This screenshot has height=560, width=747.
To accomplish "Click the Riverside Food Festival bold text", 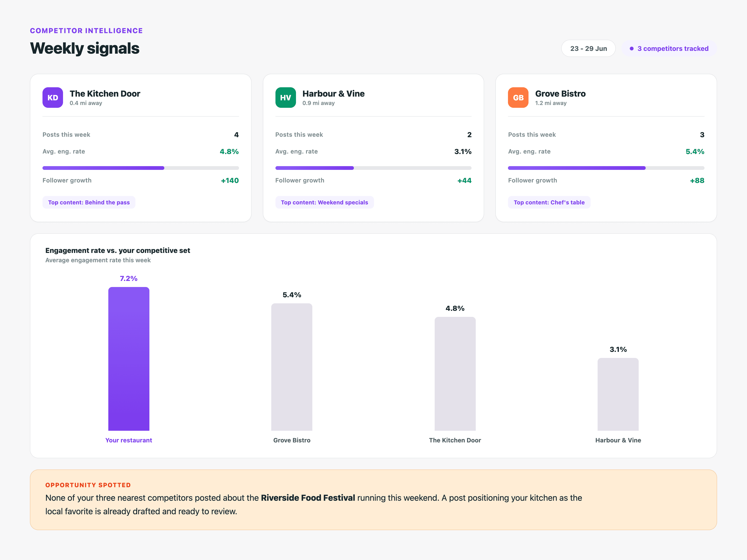I will click(308, 498).
